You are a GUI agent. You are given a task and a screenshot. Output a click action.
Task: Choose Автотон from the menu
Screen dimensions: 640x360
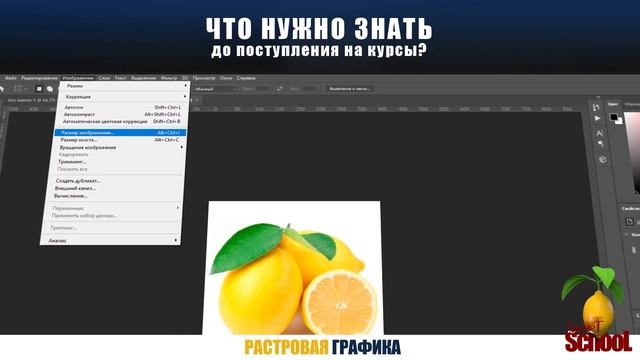122,107
